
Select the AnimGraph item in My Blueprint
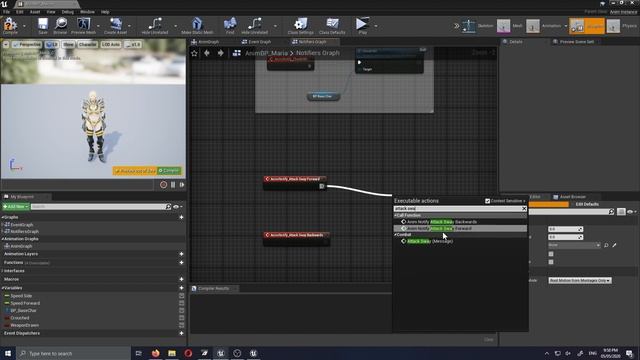click(21, 246)
